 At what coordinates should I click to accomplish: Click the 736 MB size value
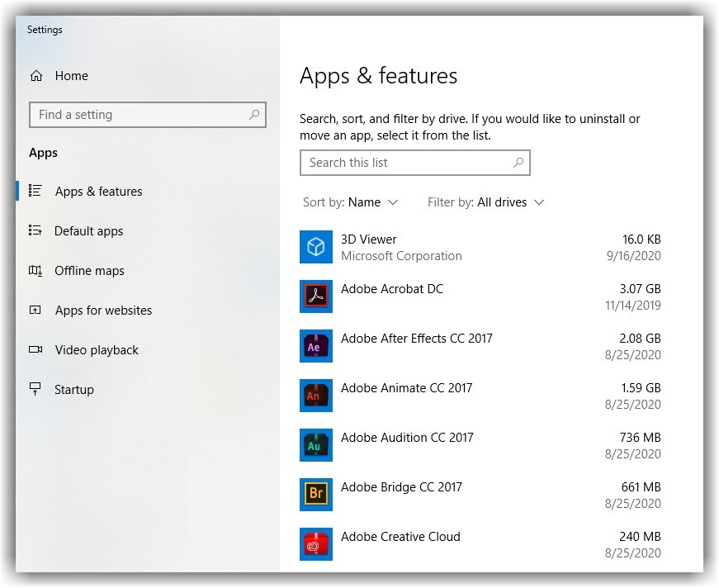click(640, 437)
